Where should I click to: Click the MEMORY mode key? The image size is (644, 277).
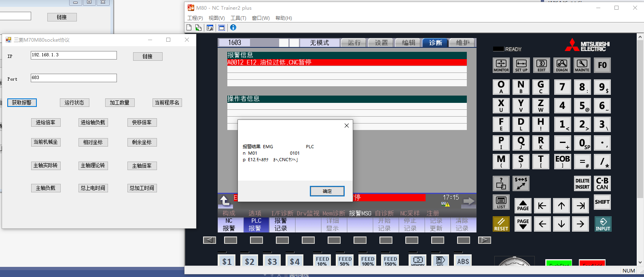coord(417,261)
